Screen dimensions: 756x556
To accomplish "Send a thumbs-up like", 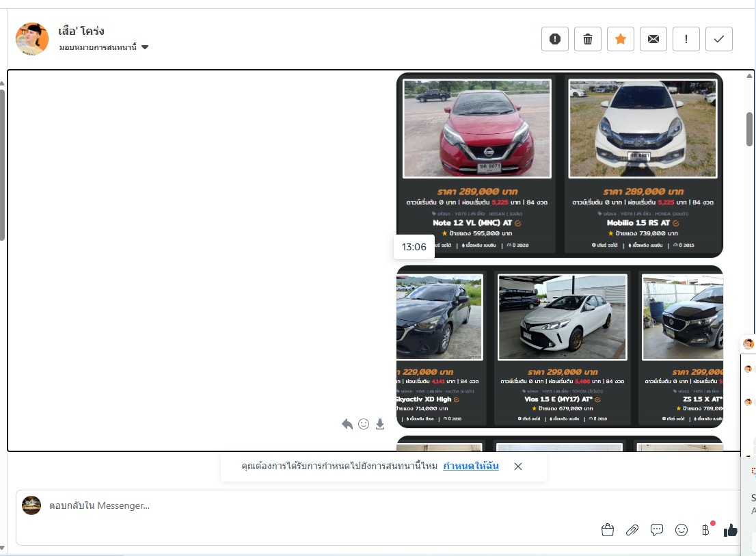I will click(x=730, y=529).
